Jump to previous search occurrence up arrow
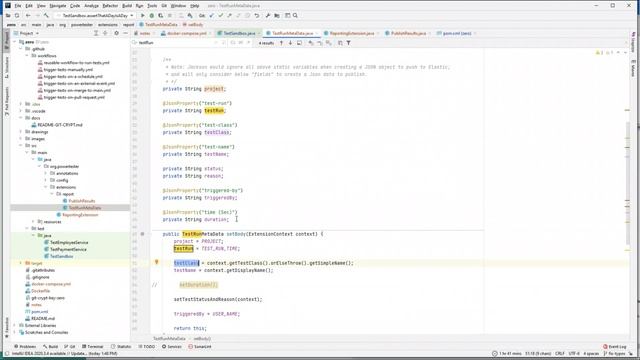This screenshot has width=640, height=360. pyautogui.click(x=281, y=43)
